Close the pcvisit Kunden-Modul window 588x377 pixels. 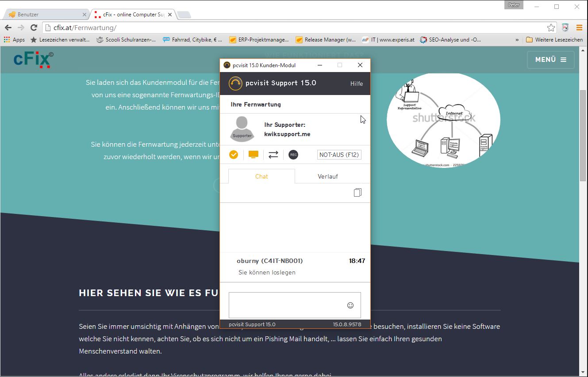[360, 65]
